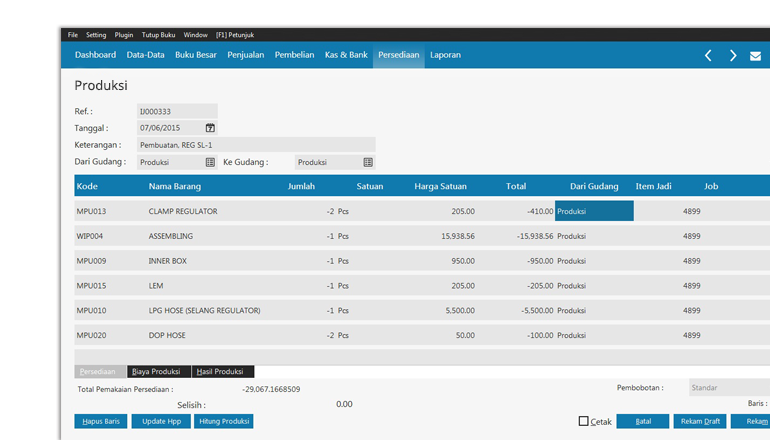Open the Kas & Bank section
This screenshot has height=440, width=770.
346,55
